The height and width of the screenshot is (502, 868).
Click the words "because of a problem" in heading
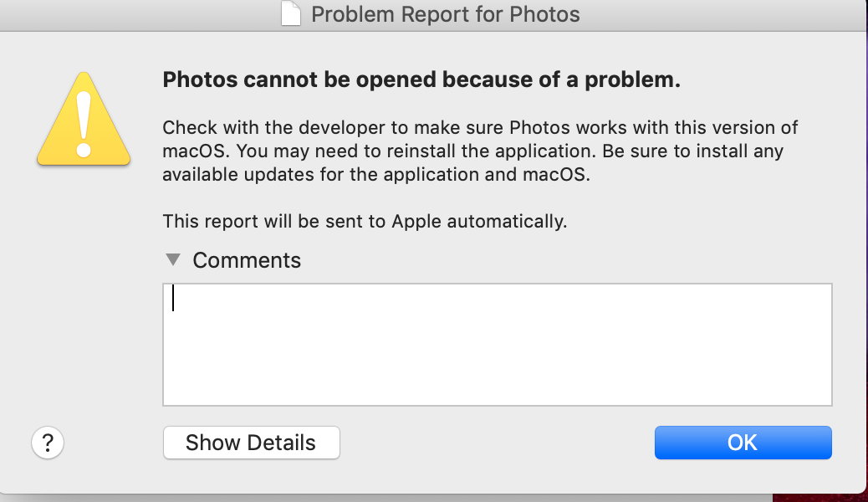coord(561,80)
